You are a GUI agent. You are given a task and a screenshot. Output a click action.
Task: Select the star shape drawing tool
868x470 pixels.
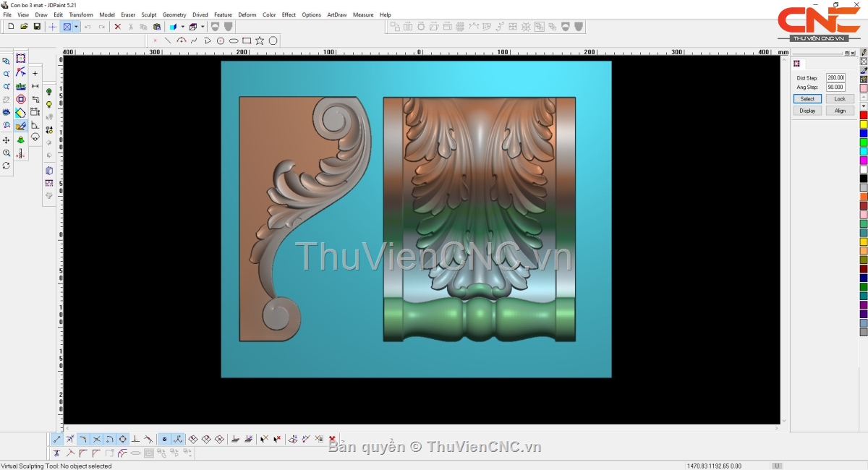[260, 40]
